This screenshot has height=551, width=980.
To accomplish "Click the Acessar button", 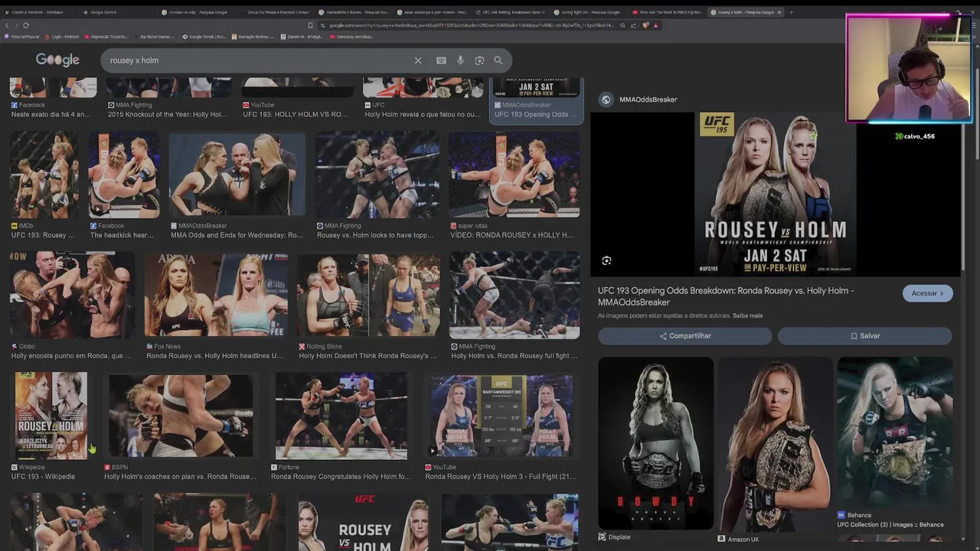I will pyautogui.click(x=927, y=293).
